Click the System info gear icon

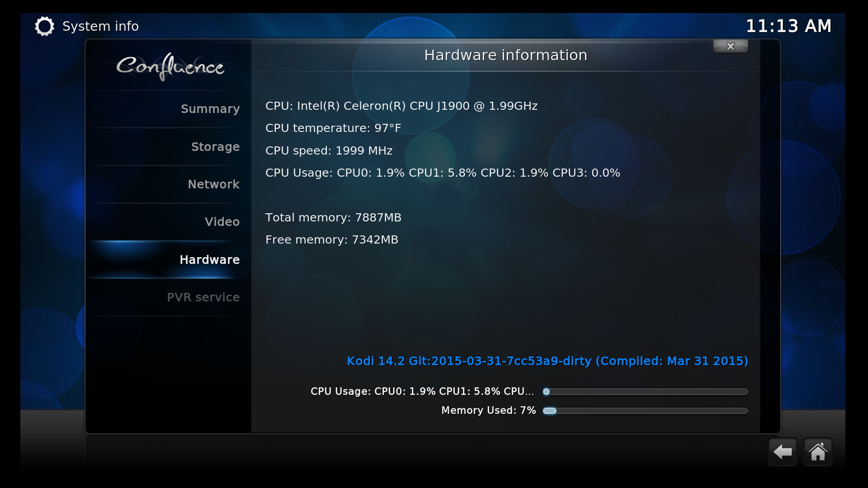pos(44,26)
